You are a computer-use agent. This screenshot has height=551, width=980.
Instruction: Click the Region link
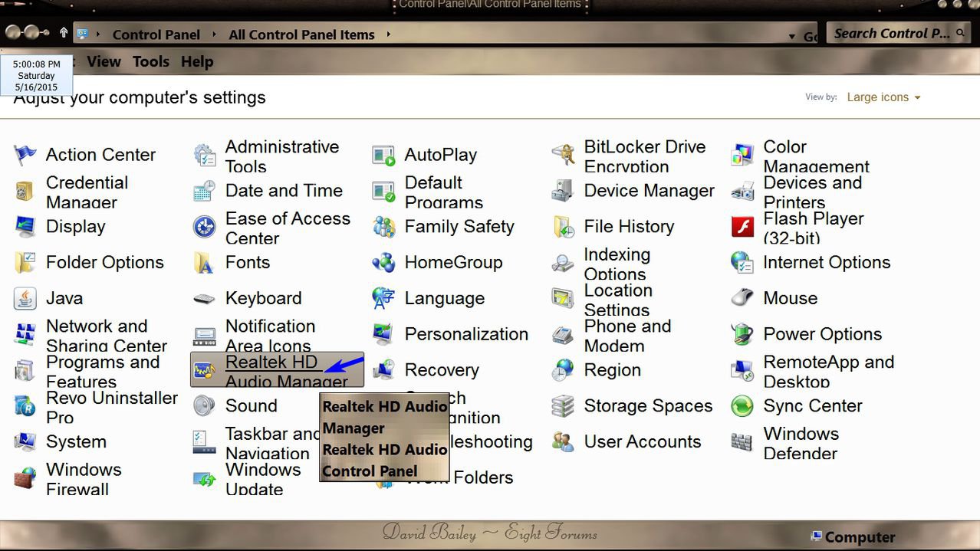tap(613, 370)
